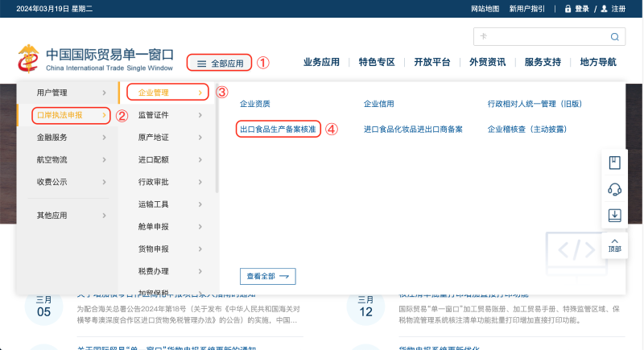Viewport: 644px width, 350px height.
Task: Select 用户管理 in left menu
Action: pyautogui.click(x=68, y=93)
